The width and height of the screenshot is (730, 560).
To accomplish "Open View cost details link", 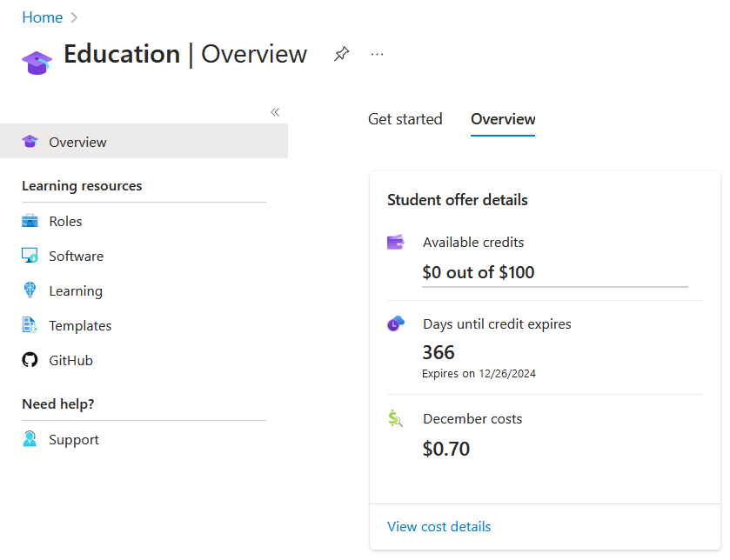I will (x=439, y=527).
